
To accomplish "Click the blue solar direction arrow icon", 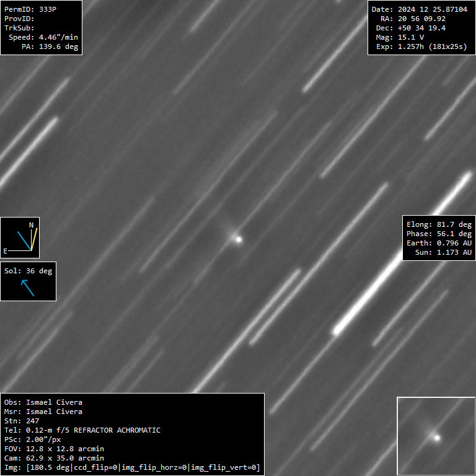I will (x=28, y=288).
